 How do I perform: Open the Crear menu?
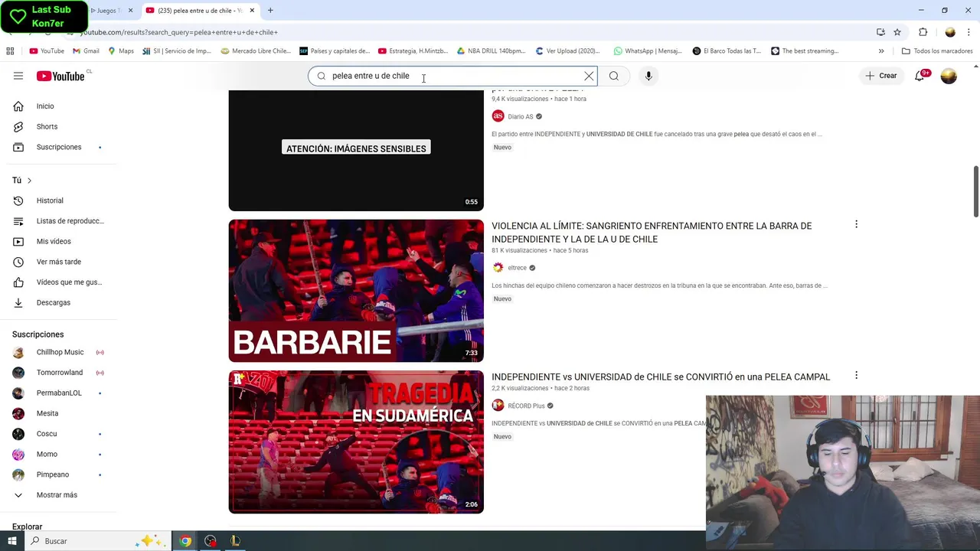click(881, 76)
